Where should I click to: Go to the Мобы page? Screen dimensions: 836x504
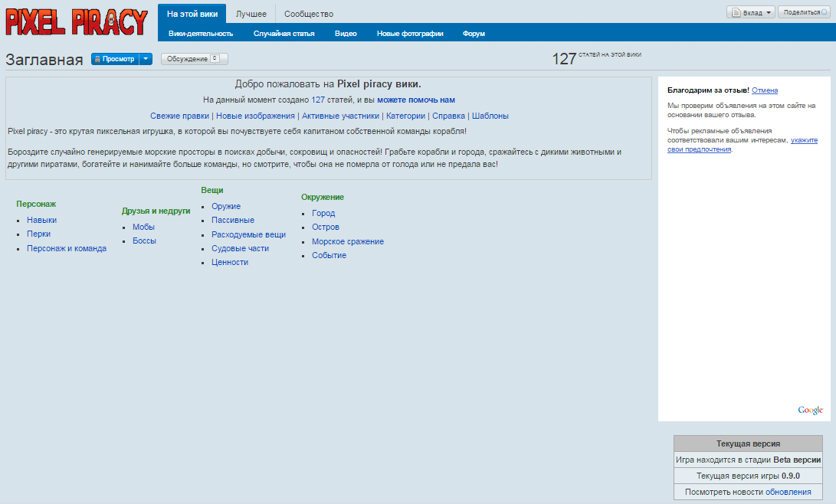click(143, 227)
